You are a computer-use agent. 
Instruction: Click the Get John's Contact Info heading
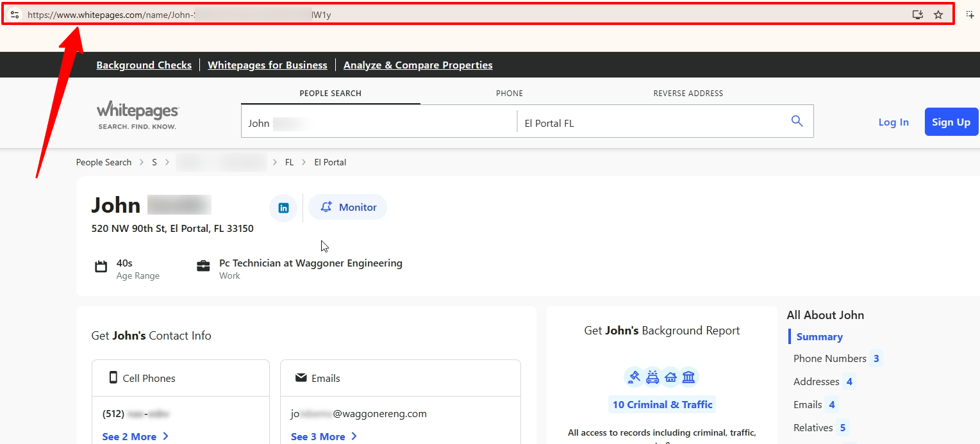pos(151,336)
